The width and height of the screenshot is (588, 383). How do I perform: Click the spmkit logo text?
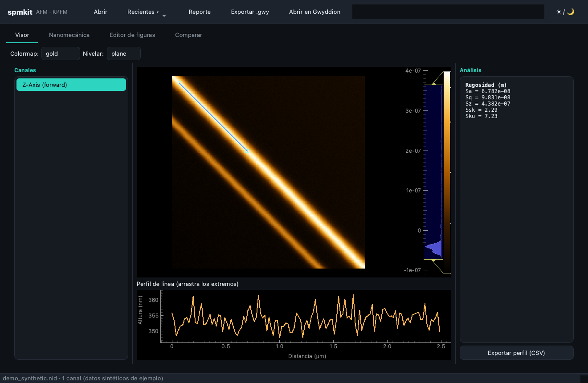pos(20,12)
